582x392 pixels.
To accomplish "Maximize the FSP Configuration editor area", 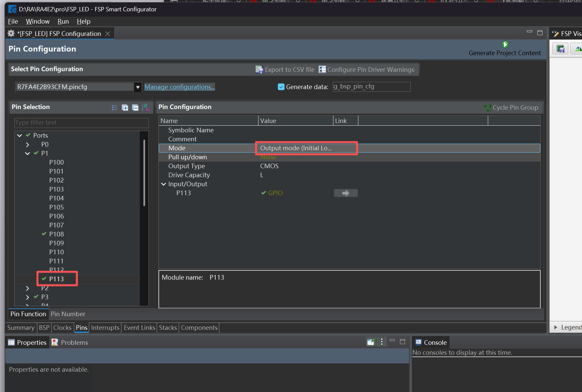I will tap(540, 33).
